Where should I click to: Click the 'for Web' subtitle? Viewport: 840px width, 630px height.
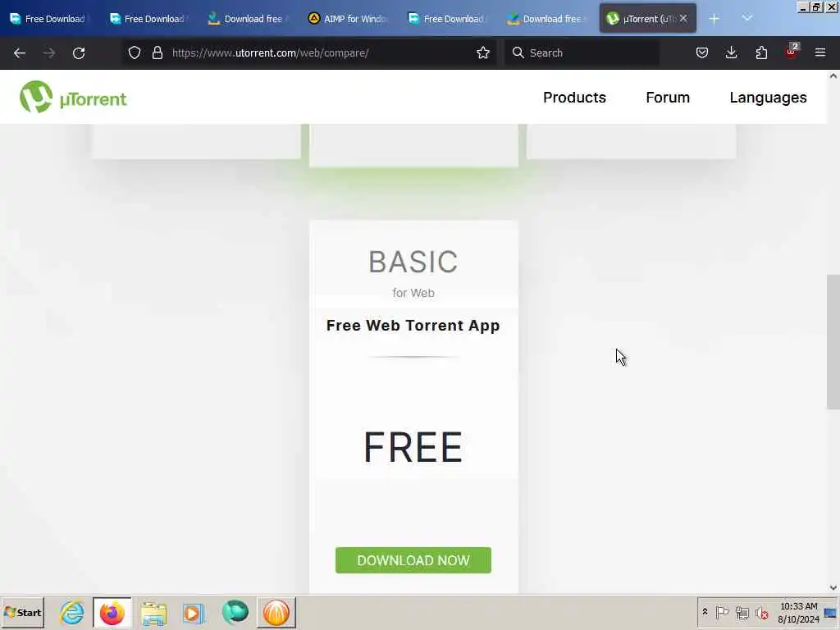[413, 293]
